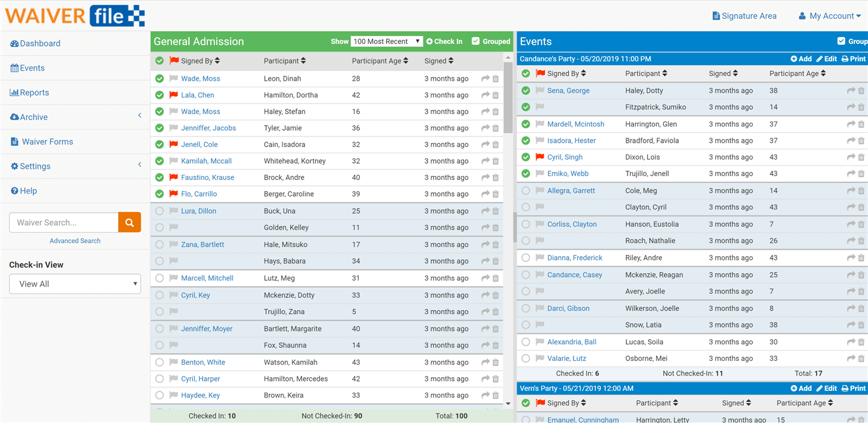
Task: Share Sena George's waiver via arrow icon
Action: click(851, 90)
